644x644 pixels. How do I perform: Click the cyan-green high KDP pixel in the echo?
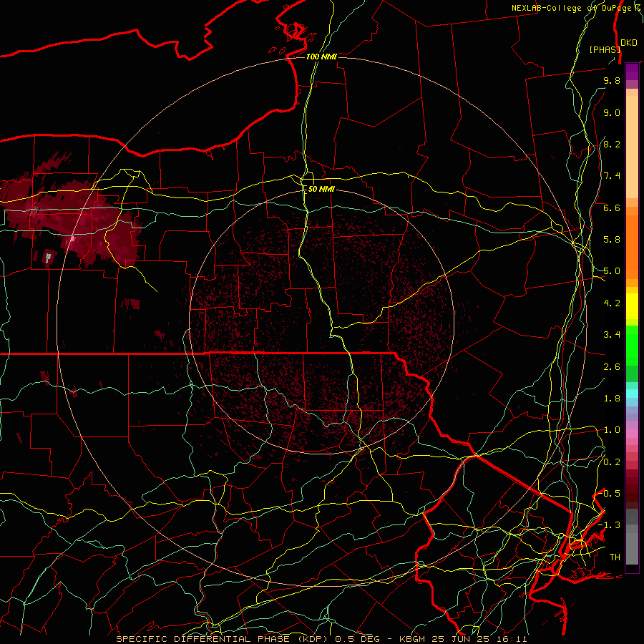tap(49, 257)
